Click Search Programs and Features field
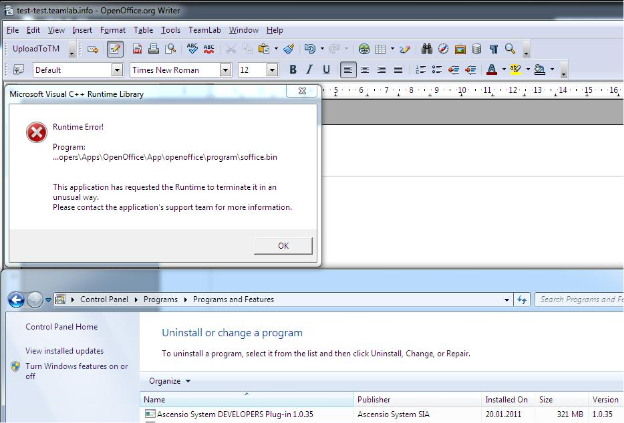 [x=579, y=299]
